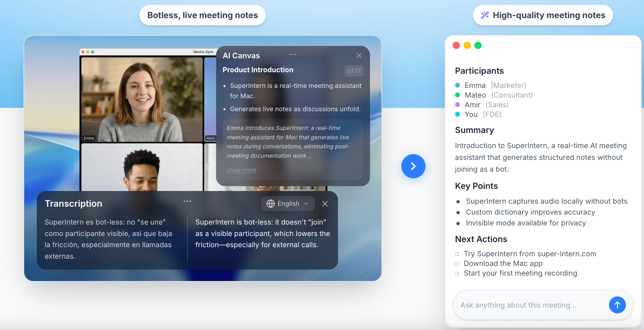Open the English language dropdown

point(288,204)
